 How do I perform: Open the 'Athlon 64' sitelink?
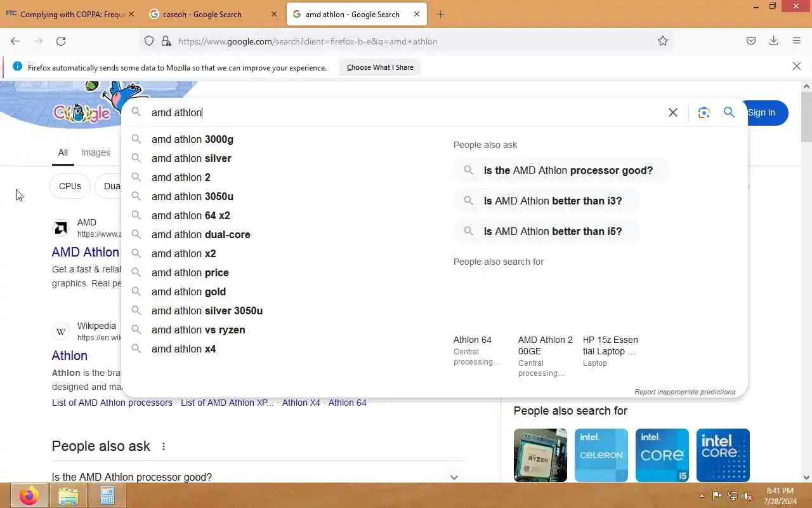(347, 403)
